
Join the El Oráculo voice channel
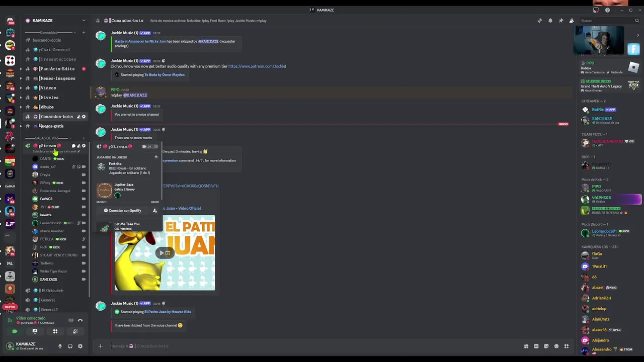click(55, 291)
